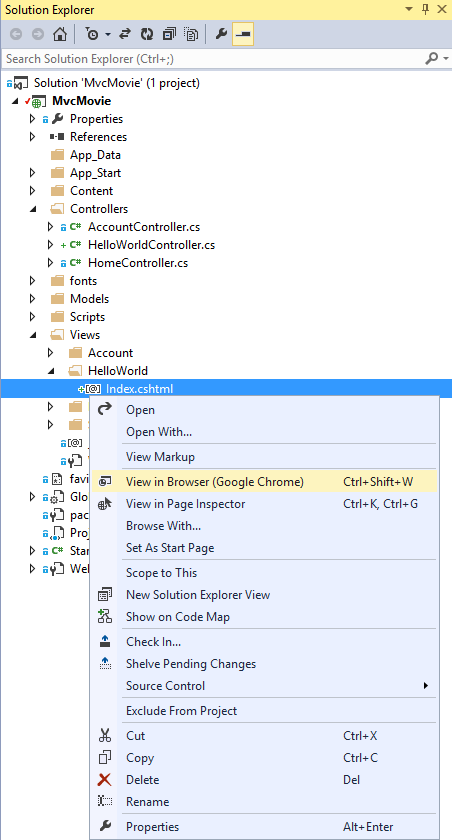Image resolution: width=453 pixels, height=840 pixels.
Task: Open the Pending Changes Filter clock icon
Action: coord(93,35)
